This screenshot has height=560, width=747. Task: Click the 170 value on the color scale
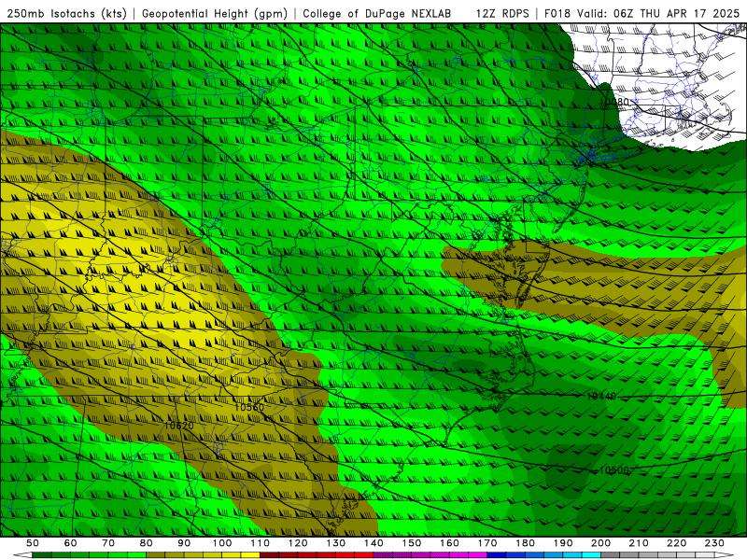(487, 543)
